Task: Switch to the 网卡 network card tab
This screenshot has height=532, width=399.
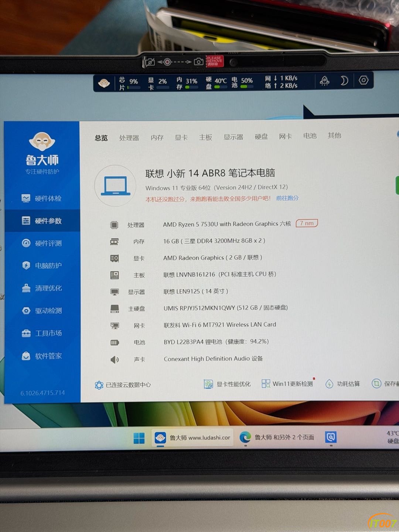Action: pos(286,136)
